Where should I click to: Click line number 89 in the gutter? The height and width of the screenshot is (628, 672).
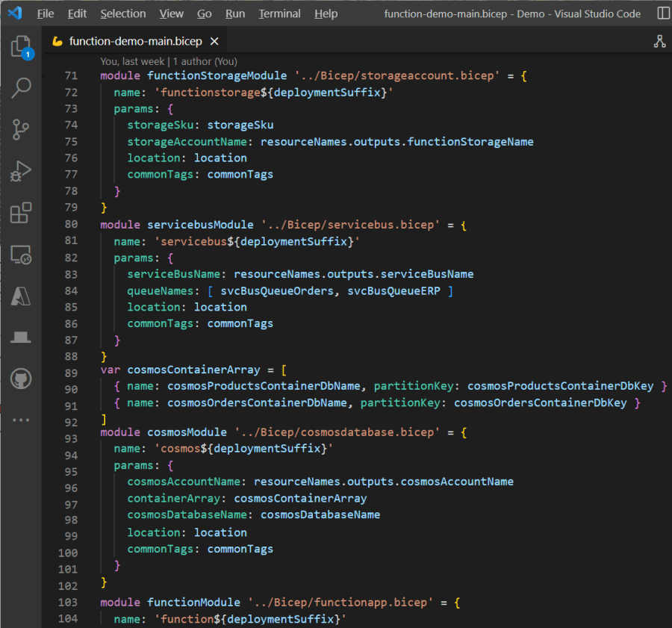(x=72, y=373)
